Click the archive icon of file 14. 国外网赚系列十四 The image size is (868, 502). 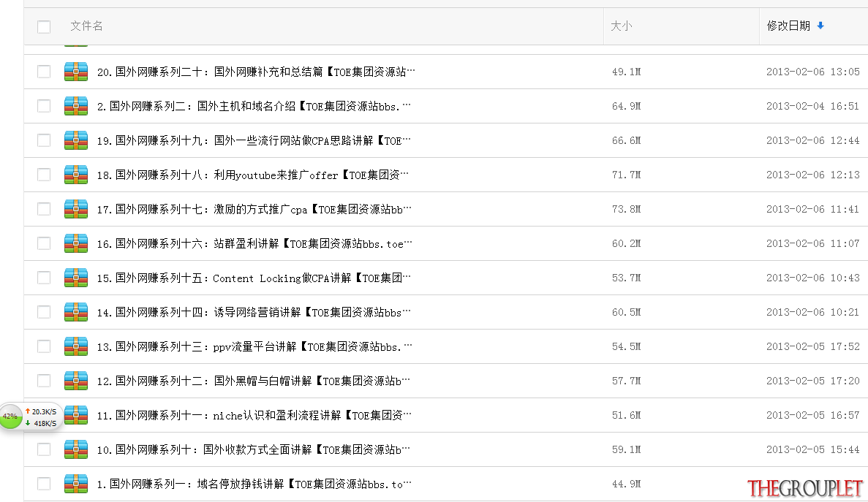(76, 312)
